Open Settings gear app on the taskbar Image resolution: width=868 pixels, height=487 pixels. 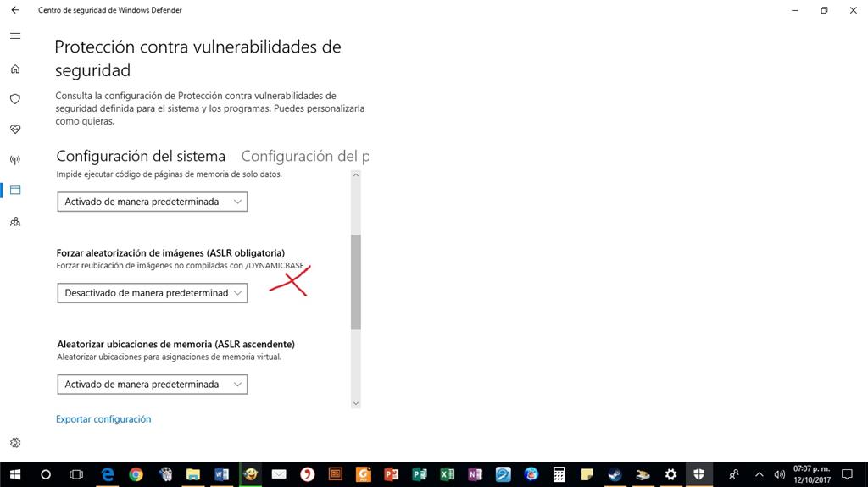click(671, 474)
